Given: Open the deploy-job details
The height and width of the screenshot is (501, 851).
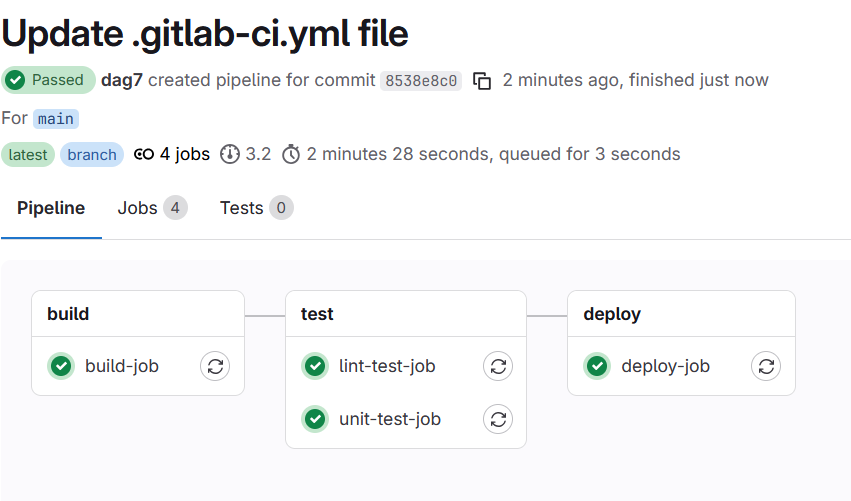Looking at the screenshot, I should click(665, 366).
